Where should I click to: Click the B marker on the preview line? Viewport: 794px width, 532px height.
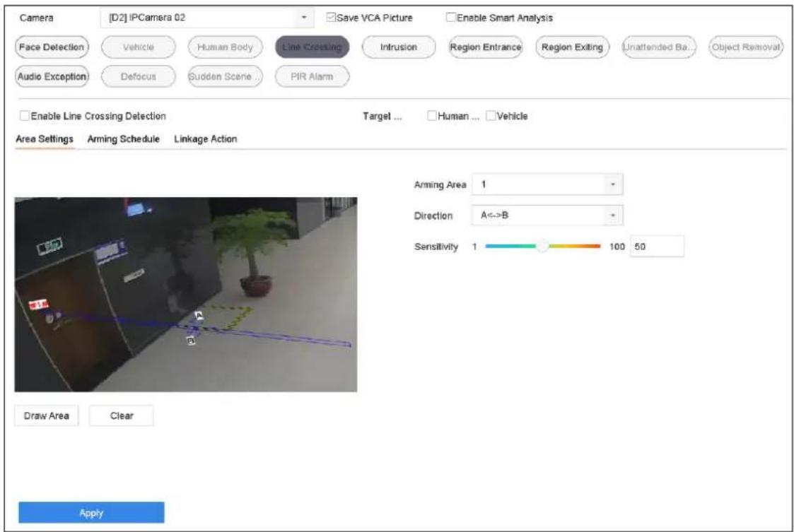pos(191,341)
